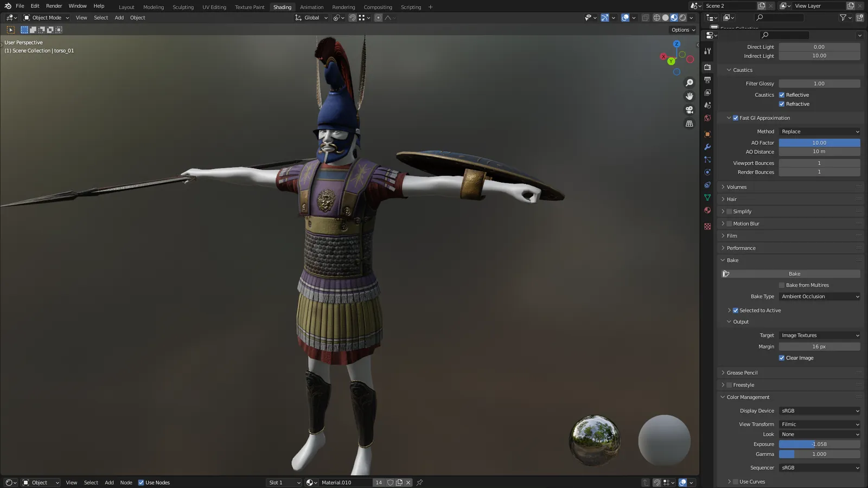Toggle proportional editing icon
This screenshot has height=488, width=868.
click(379, 18)
